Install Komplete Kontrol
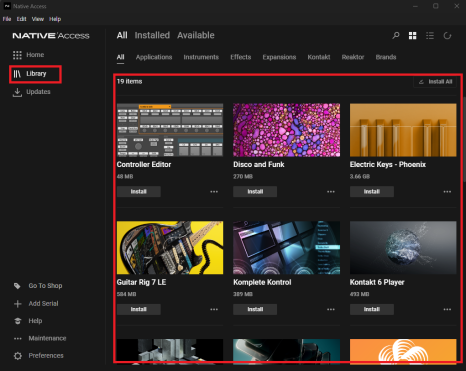Viewport: 466px width, 371px height. click(x=255, y=309)
